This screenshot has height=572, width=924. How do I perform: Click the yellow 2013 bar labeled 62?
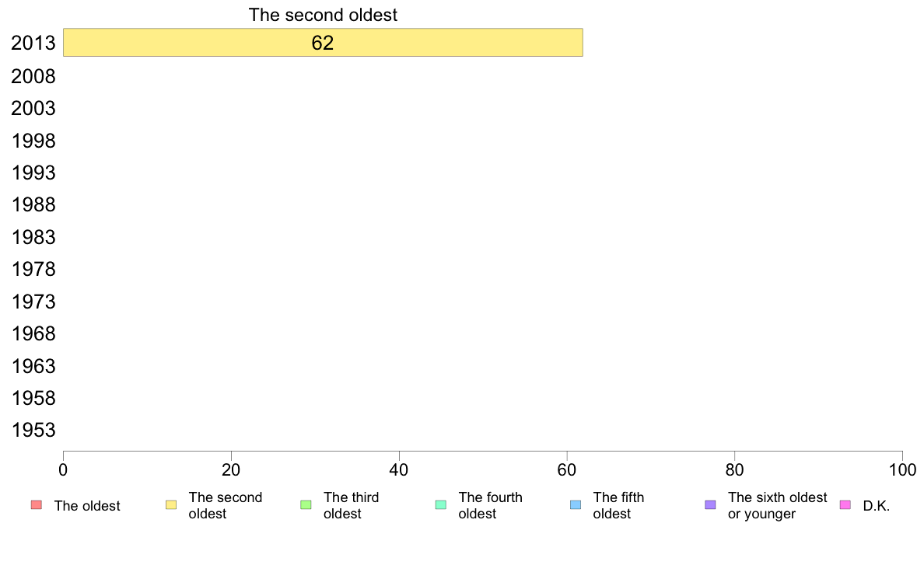click(323, 43)
